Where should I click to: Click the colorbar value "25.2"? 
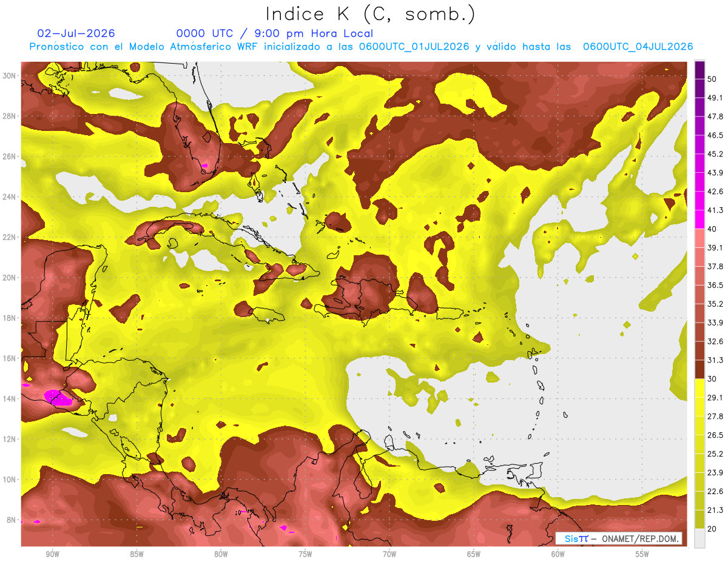point(715,453)
